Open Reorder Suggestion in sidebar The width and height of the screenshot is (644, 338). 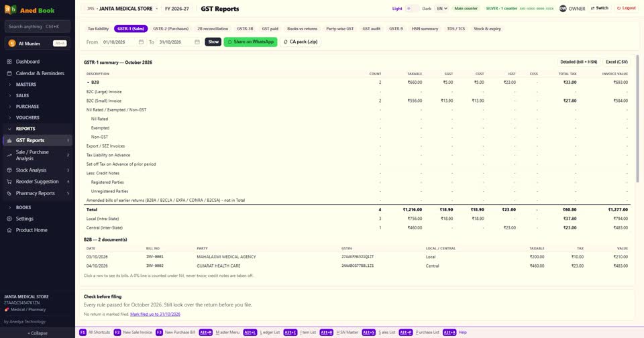[x=38, y=182]
